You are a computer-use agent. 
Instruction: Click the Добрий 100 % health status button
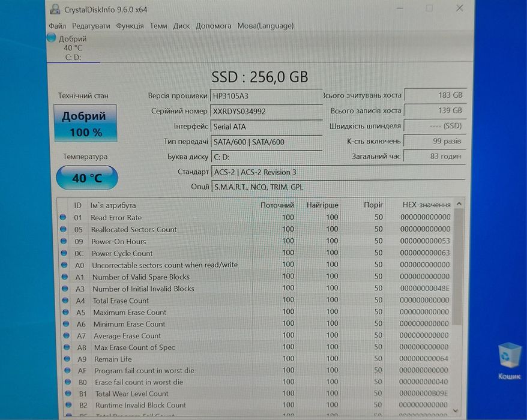click(x=85, y=124)
